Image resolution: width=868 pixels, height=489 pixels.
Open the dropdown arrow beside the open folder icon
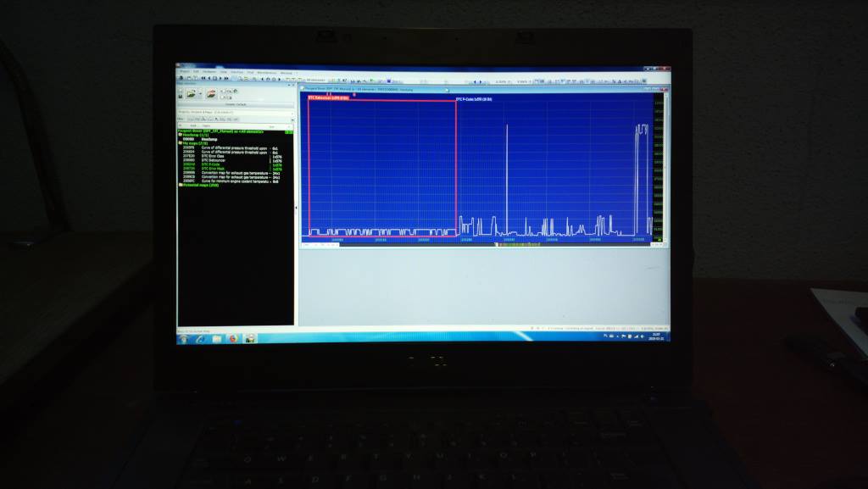tap(200, 93)
